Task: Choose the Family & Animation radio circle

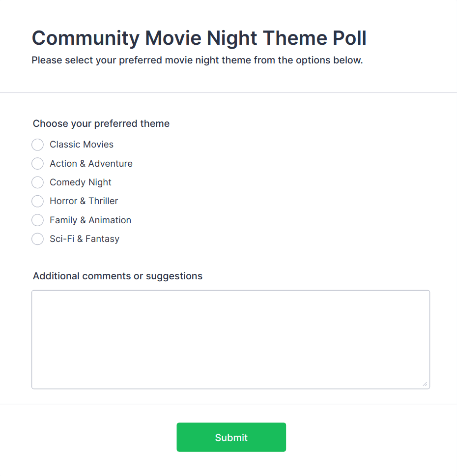Action: click(x=37, y=220)
